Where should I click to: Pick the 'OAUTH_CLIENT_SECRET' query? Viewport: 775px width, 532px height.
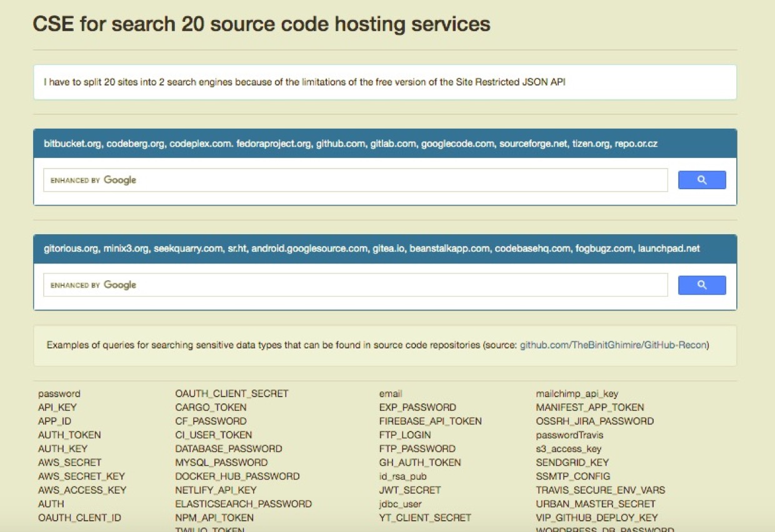coord(232,393)
